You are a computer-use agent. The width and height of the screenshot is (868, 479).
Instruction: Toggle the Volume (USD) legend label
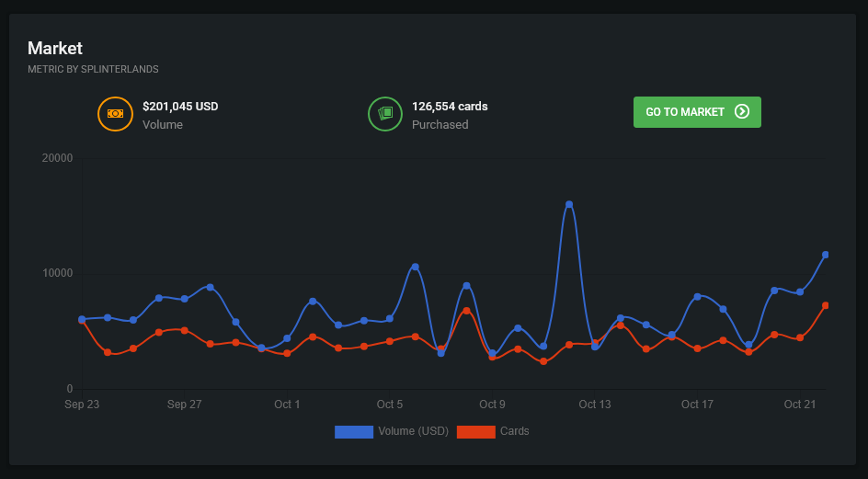pos(413,431)
